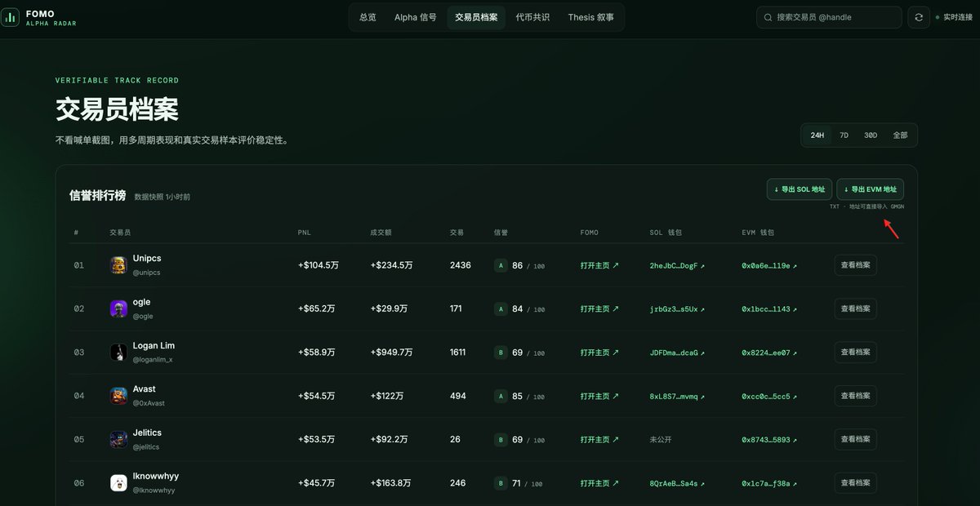Screen dimensions: 980x506
Task: Click the trade count 2436
Action: pyautogui.click(x=460, y=265)
